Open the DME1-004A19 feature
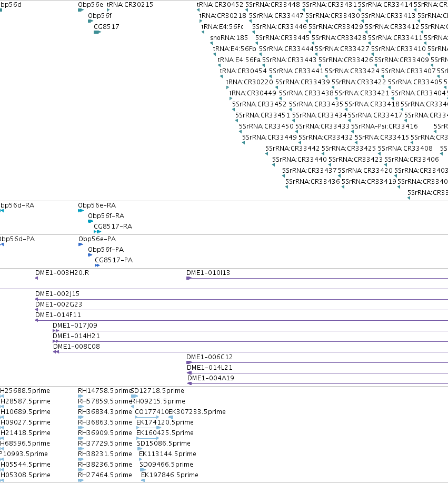Screen dimensions: 448x483 click(x=211, y=378)
